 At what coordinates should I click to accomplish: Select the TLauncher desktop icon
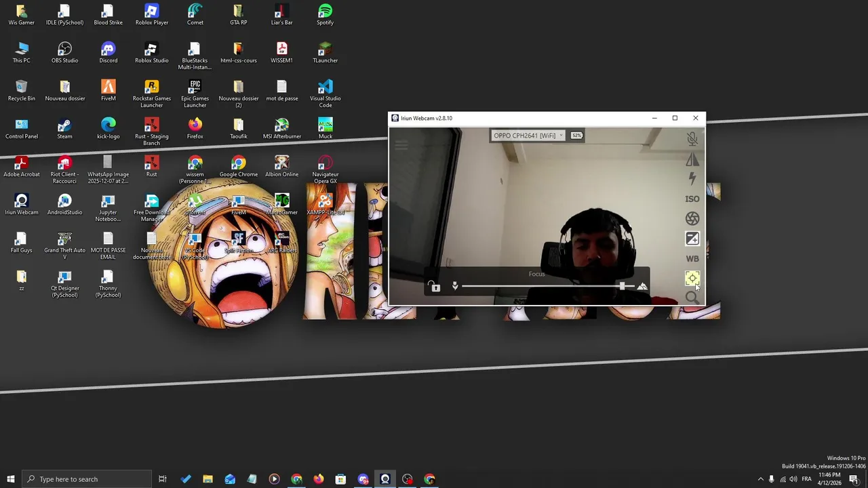pos(325,53)
